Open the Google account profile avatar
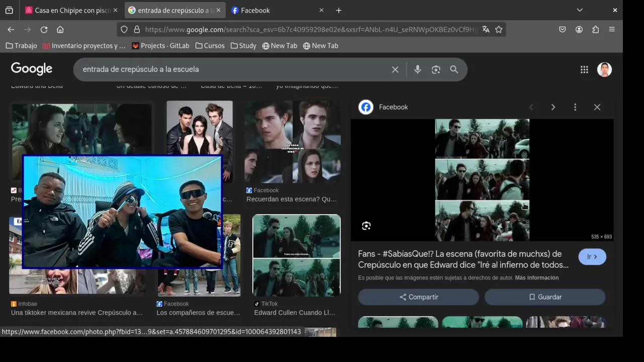This screenshot has height=362, width=644. point(604,70)
